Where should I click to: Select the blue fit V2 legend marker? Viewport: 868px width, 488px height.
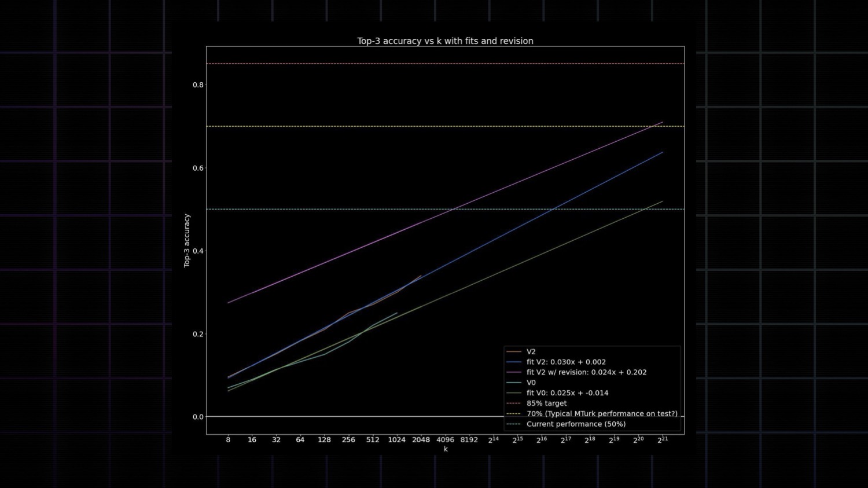point(513,362)
